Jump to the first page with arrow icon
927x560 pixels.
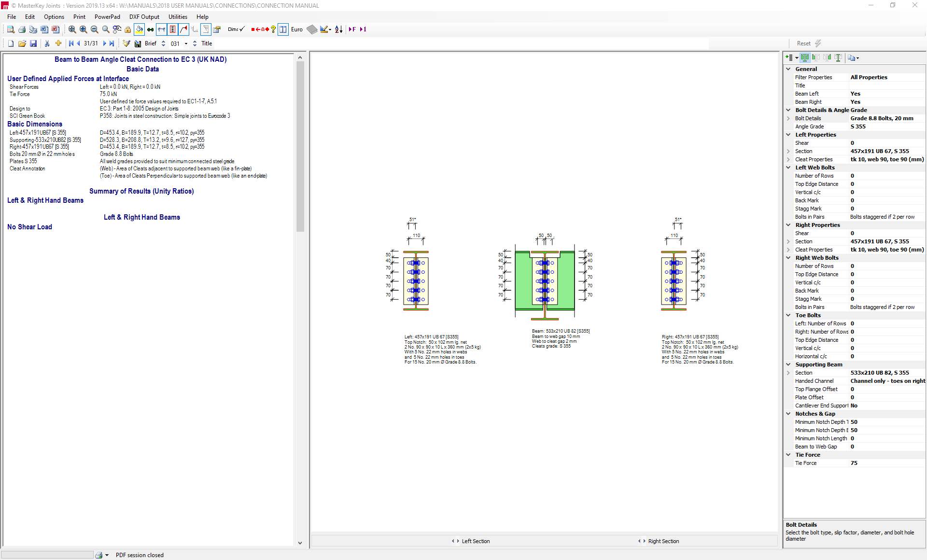71,43
